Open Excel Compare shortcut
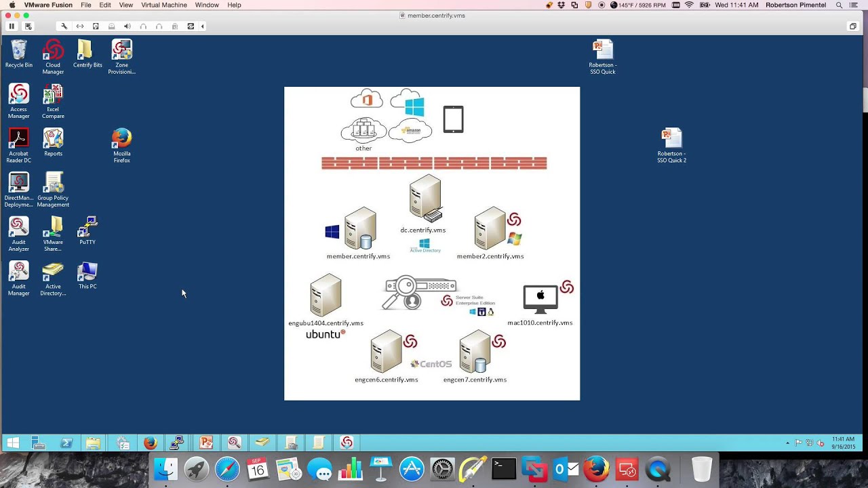 [53, 101]
